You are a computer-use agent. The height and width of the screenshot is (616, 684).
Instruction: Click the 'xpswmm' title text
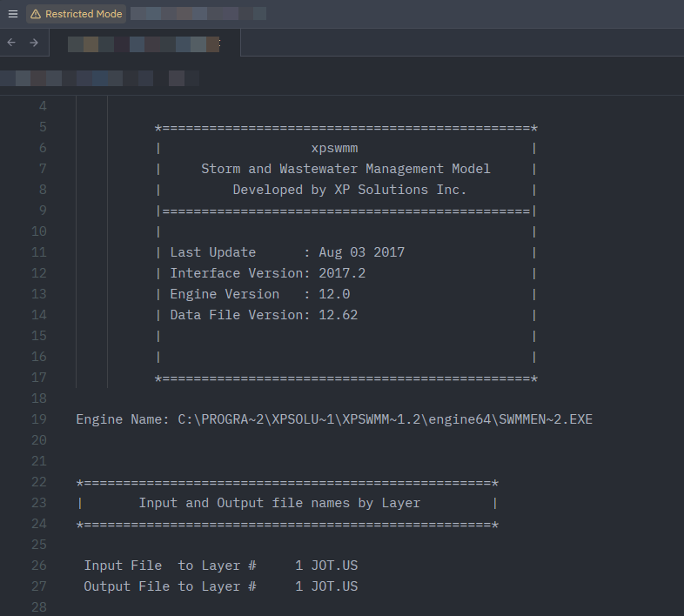pos(334,148)
